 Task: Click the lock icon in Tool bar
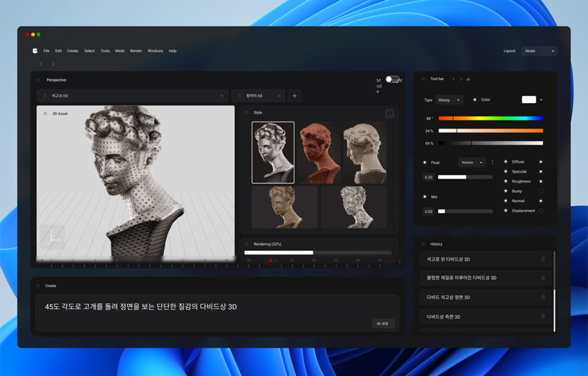pos(468,79)
